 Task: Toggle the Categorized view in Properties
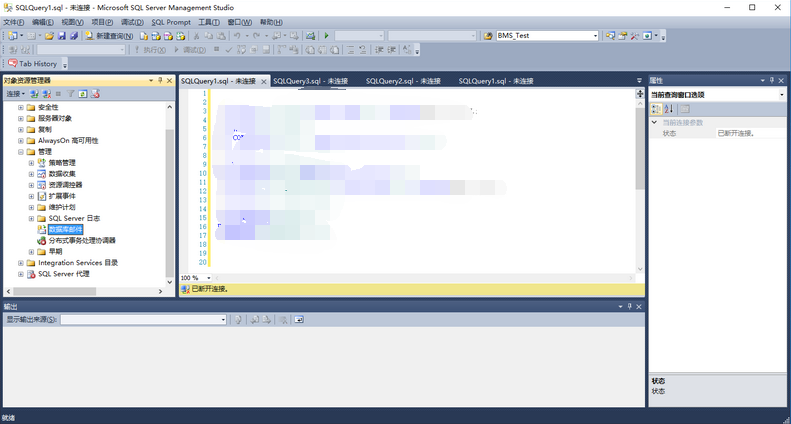point(656,109)
